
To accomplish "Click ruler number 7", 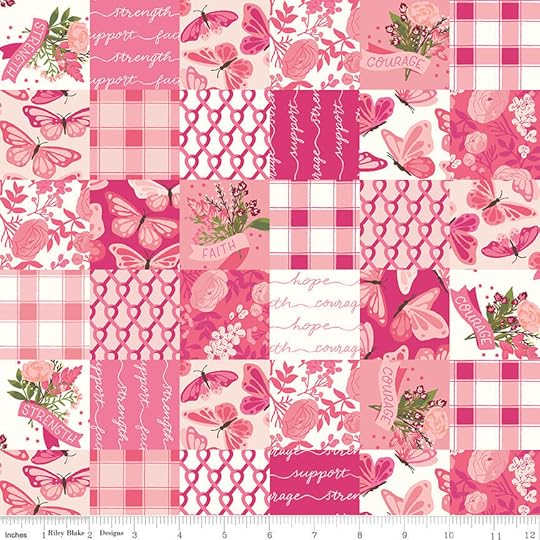I will (314, 534).
